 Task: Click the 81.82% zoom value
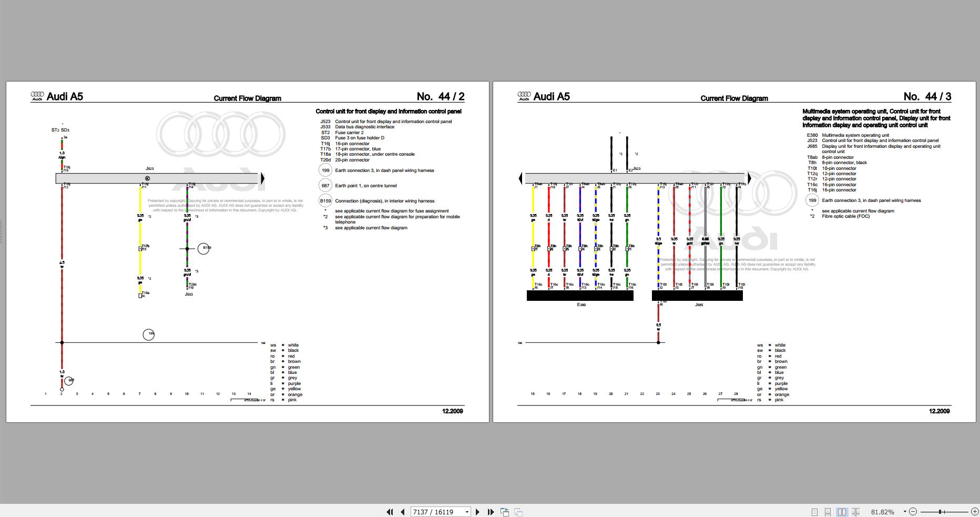[x=883, y=512]
